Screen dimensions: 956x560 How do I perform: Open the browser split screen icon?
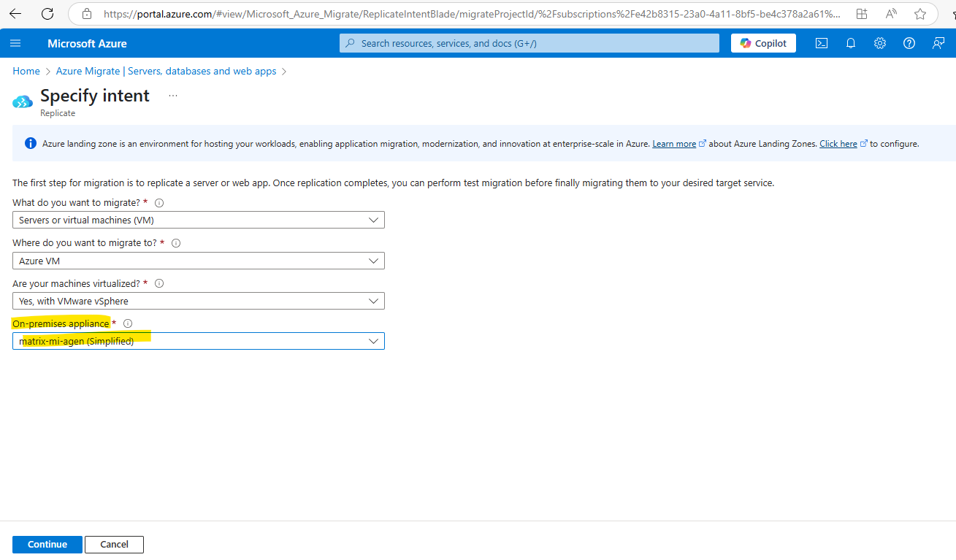click(862, 14)
